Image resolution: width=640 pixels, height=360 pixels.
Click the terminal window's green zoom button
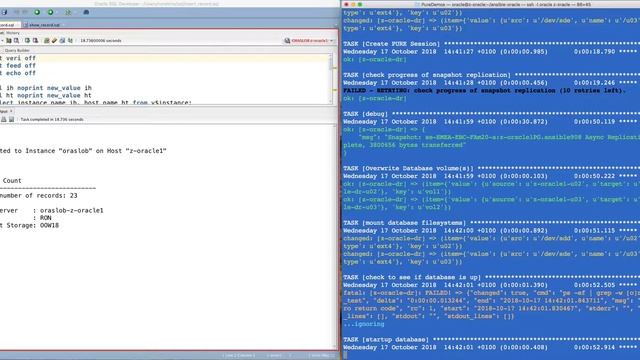[360, 4]
